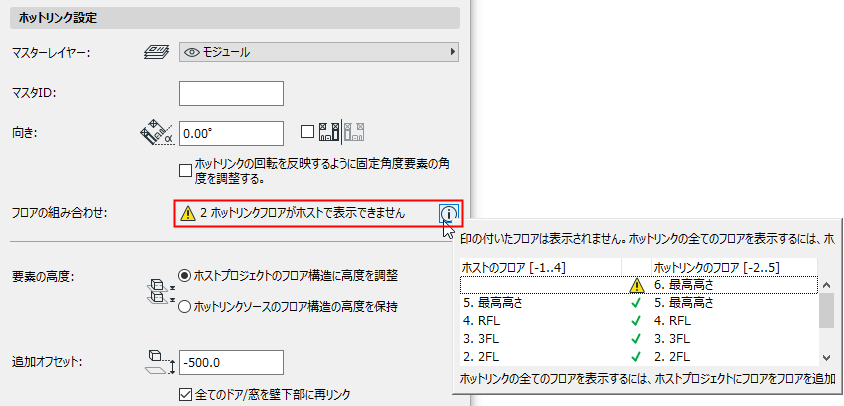Image resolution: width=844 pixels, height=406 pixels.
Task: Click the 要素の高度: label
Action: click(42, 278)
